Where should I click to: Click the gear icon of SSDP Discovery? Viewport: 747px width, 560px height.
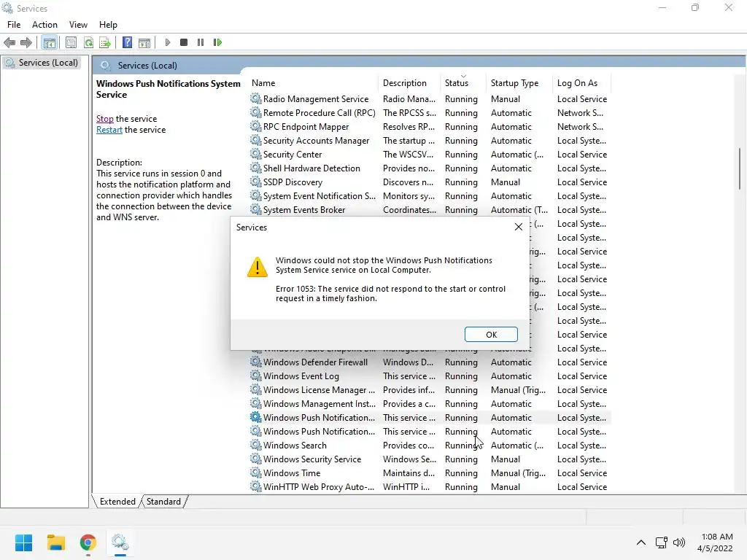(x=256, y=182)
